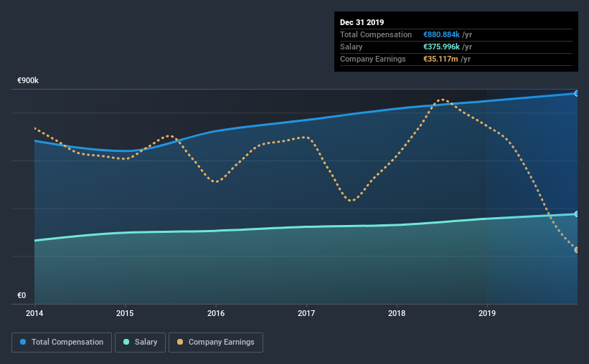Click the Salary tooltip row label
Viewport: 589px width, 364px height.
coord(352,47)
